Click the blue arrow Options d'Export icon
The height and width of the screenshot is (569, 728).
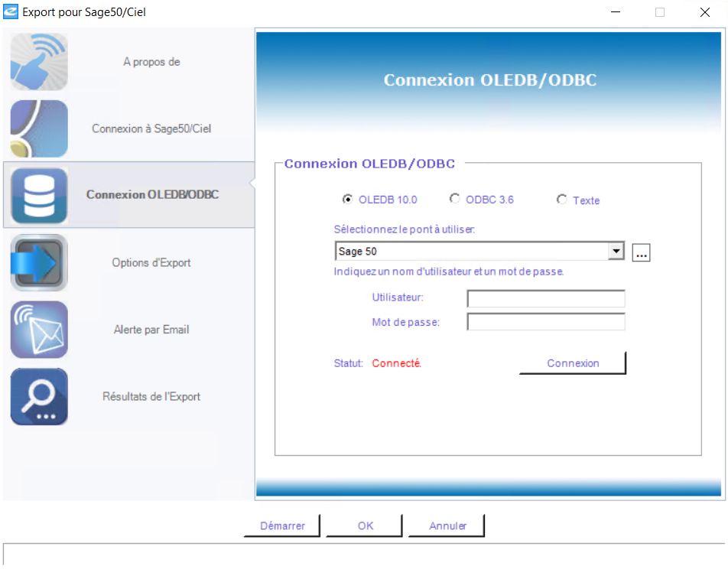coord(39,262)
